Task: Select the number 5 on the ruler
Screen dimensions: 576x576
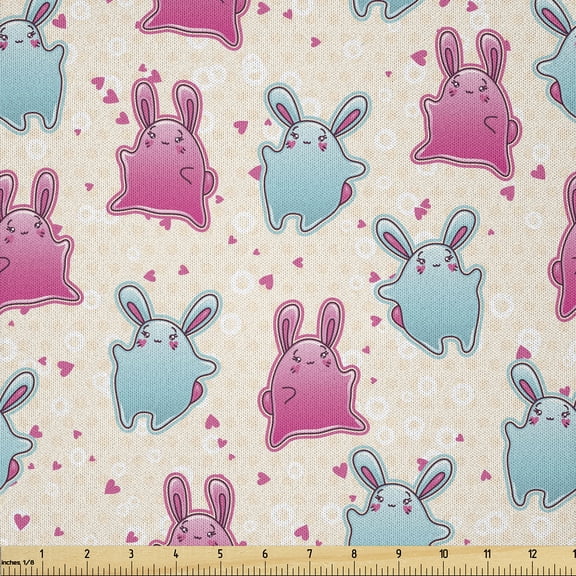Action: pyautogui.click(x=220, y=554)
